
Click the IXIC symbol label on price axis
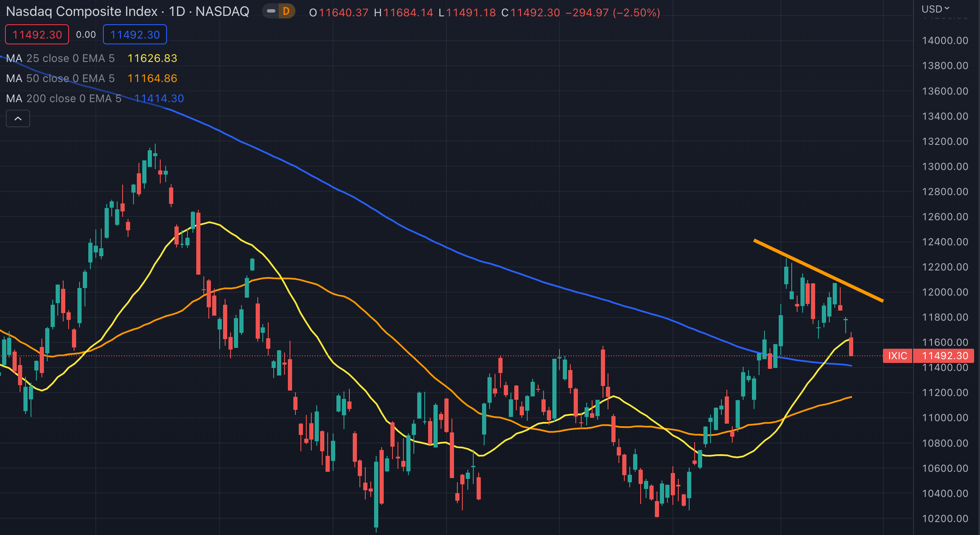[x=897, y=356]
